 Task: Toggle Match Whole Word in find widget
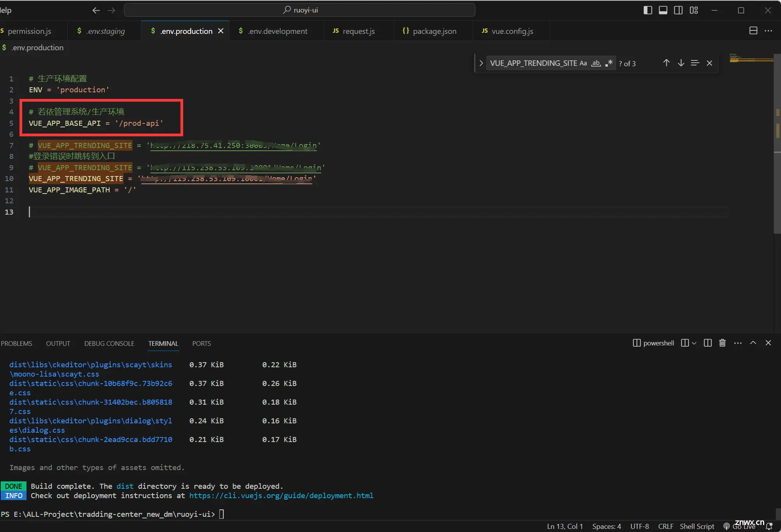coord(596,63)
